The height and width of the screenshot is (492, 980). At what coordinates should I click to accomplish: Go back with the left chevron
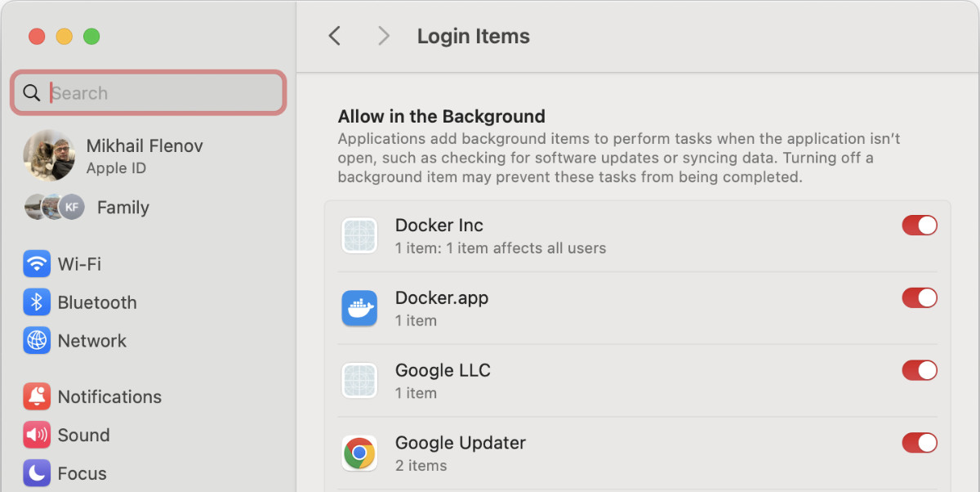334,36
